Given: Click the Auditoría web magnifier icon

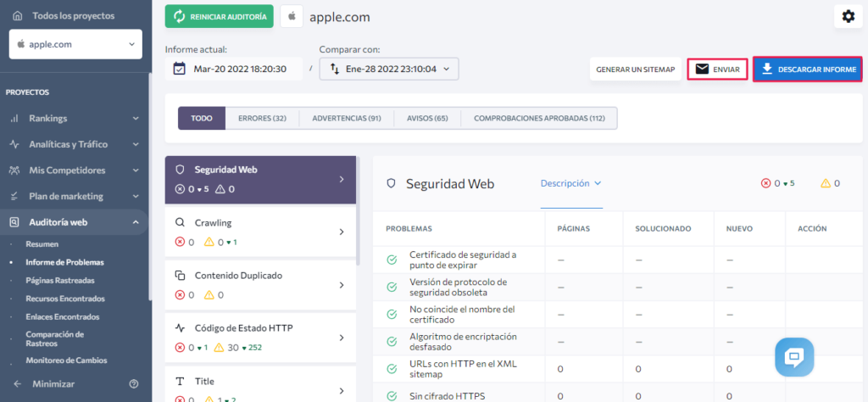Looking at the screenshot, I should [x=15, y=222].
